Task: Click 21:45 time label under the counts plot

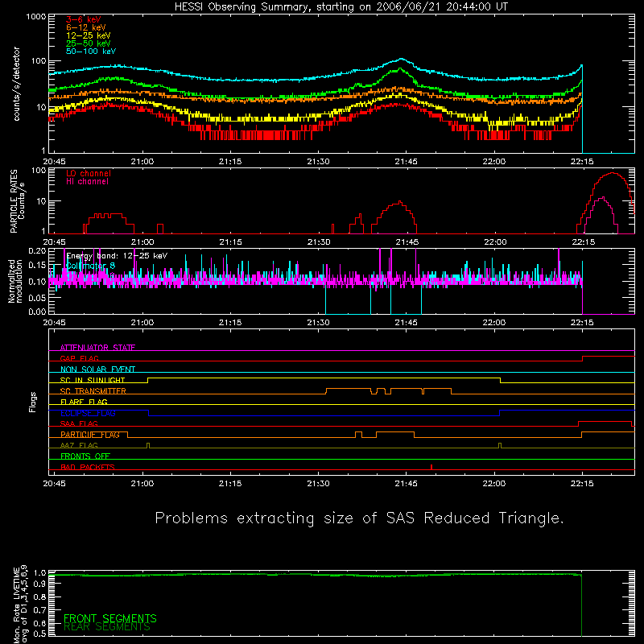Action: pyautogui.click(x=407, y=162)
